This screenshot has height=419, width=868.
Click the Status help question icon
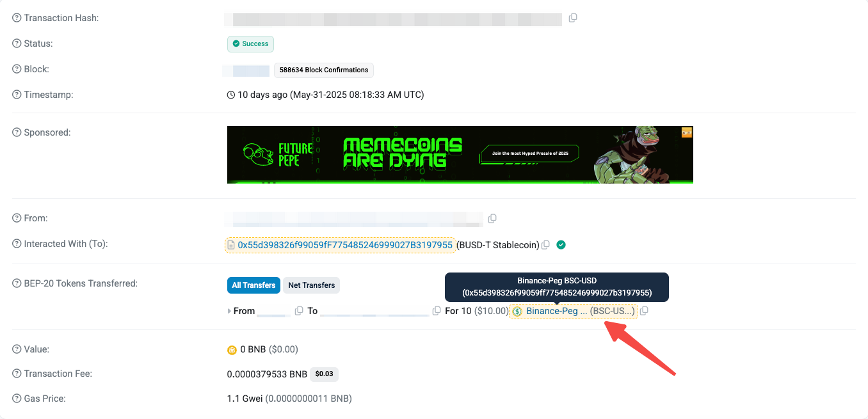pyautogui.click(x=17, y=43)
